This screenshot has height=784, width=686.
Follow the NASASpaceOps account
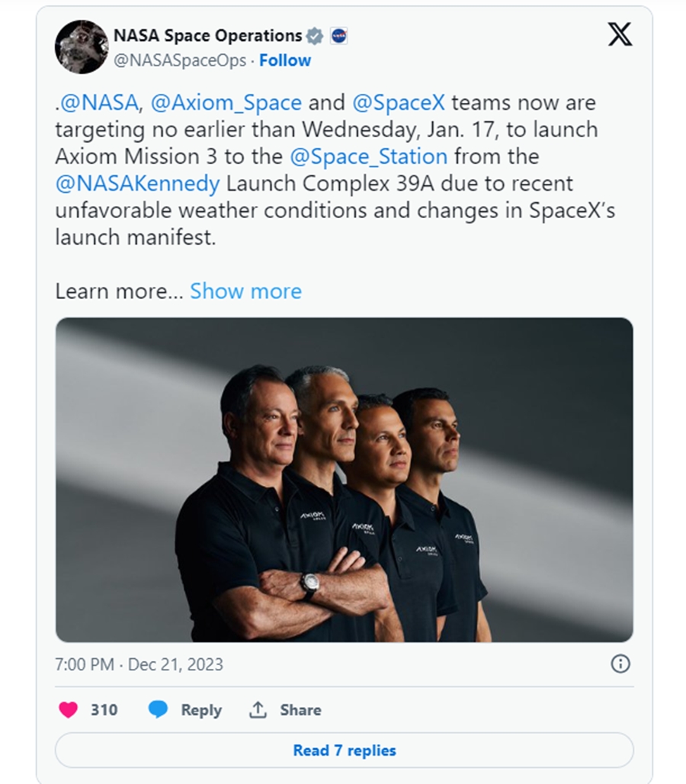[x=285, y=60]
